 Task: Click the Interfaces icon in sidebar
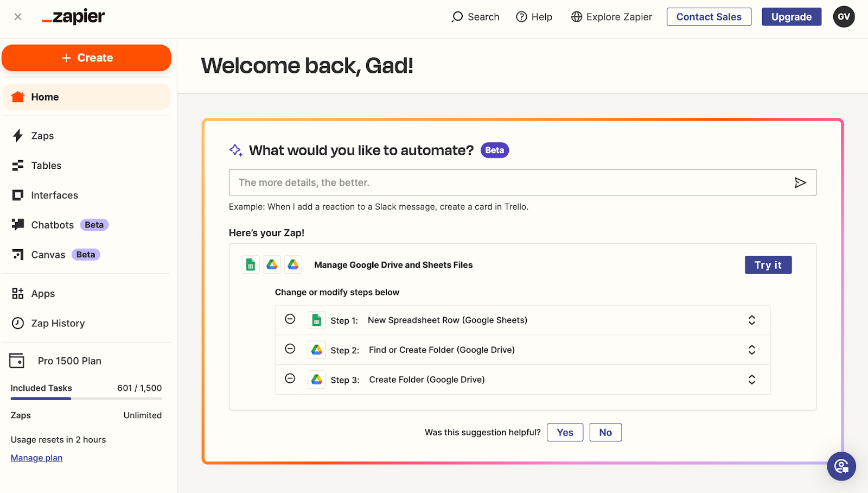coord(18,195)
